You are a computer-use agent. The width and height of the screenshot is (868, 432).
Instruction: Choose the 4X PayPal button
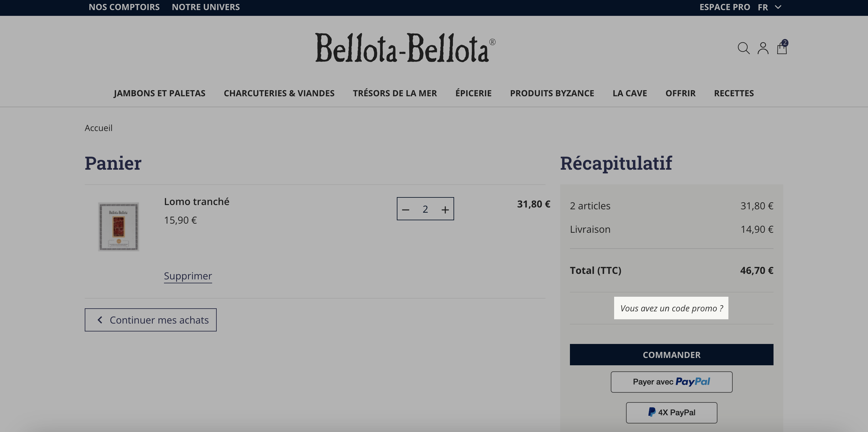(671, 413)
